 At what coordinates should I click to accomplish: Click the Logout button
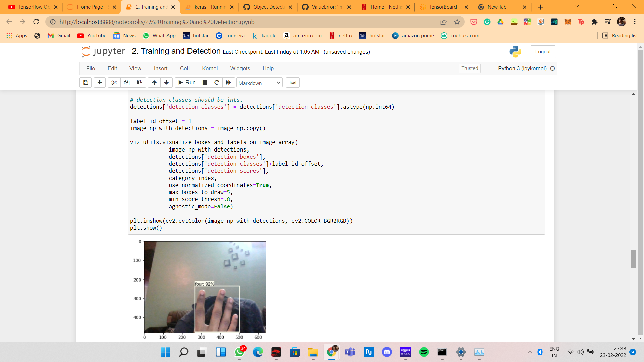coord(543,52)
